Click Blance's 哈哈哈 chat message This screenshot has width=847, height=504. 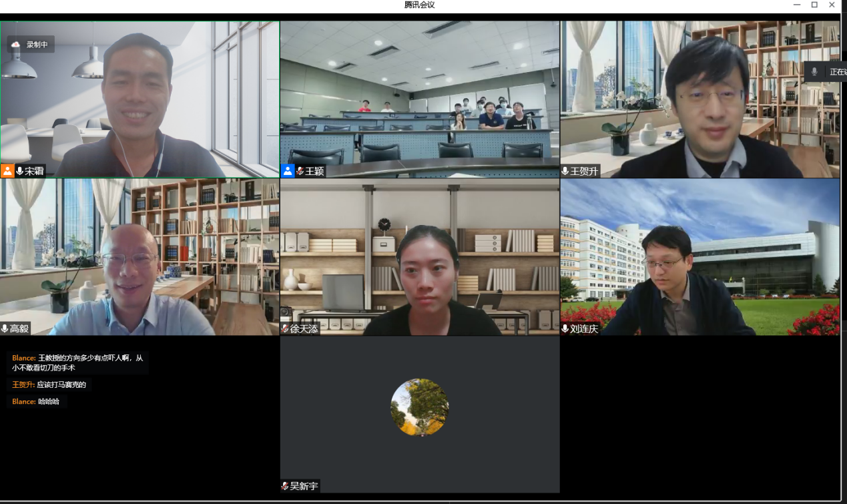tap(36, 401)
